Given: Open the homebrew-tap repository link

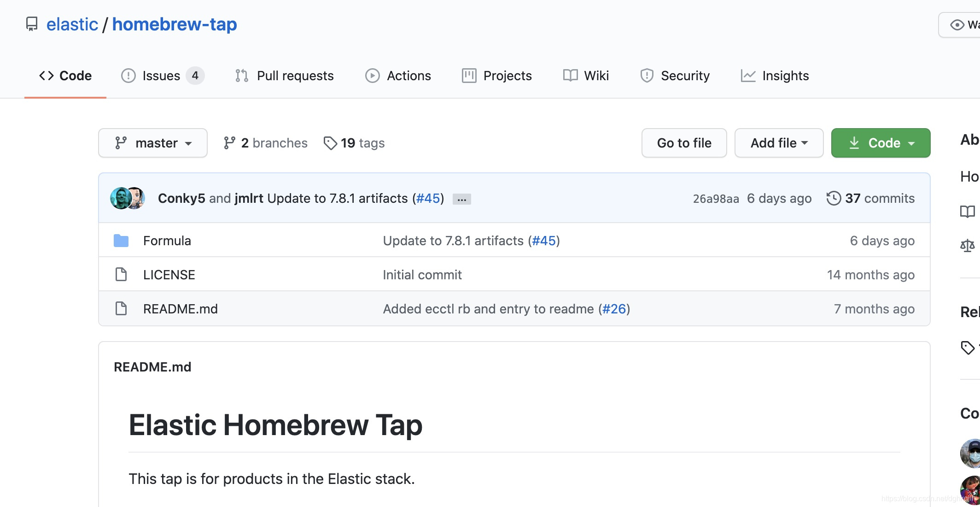Looking at the screenshot, I should [175, 24].
